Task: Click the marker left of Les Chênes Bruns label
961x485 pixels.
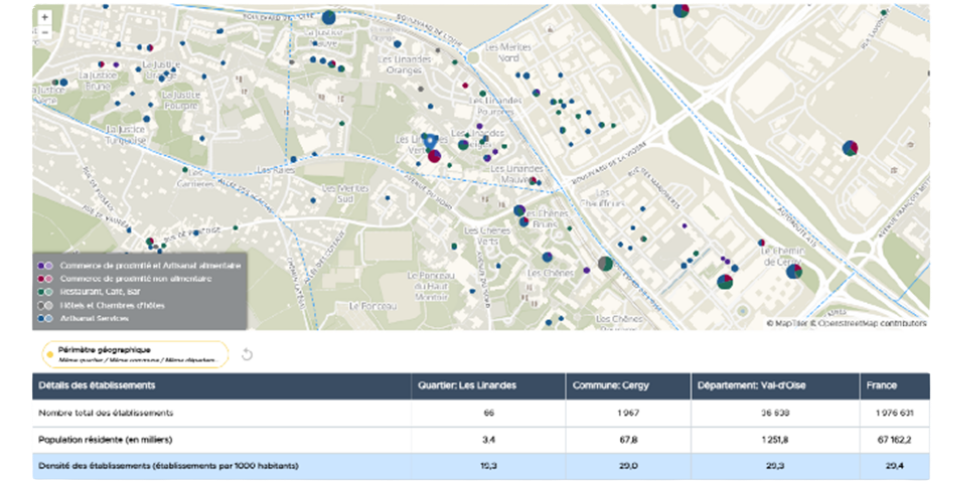Action: point(519,211)
